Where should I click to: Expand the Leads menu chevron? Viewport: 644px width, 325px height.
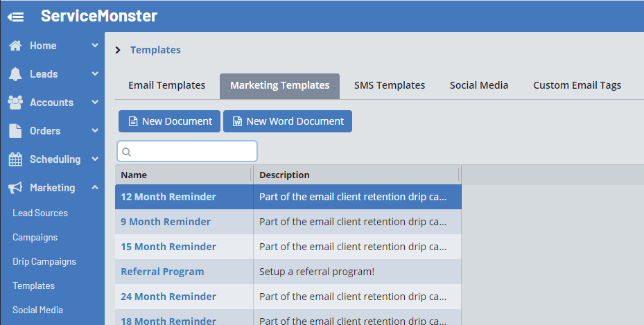95,74
